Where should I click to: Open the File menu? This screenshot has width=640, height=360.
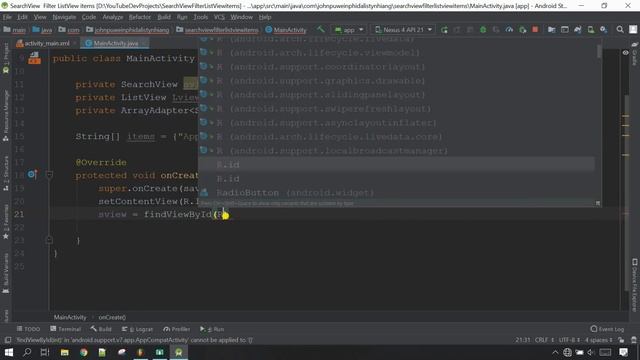[x=7, y=17]
